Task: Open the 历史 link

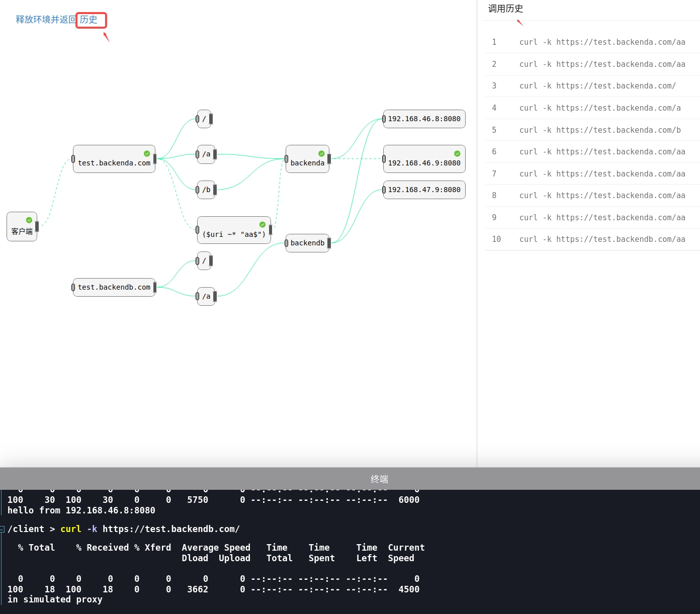Action: [89, 20]
